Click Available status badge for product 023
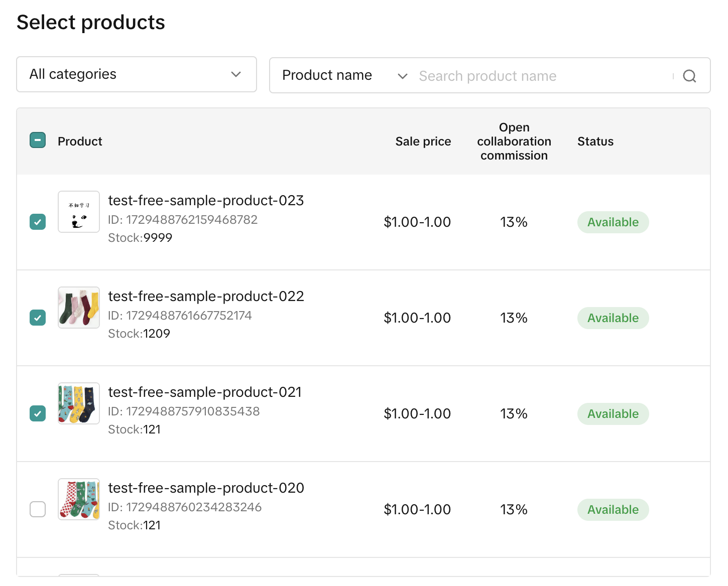Viewport: 728px width, 586px height. (x=613, y=222)
